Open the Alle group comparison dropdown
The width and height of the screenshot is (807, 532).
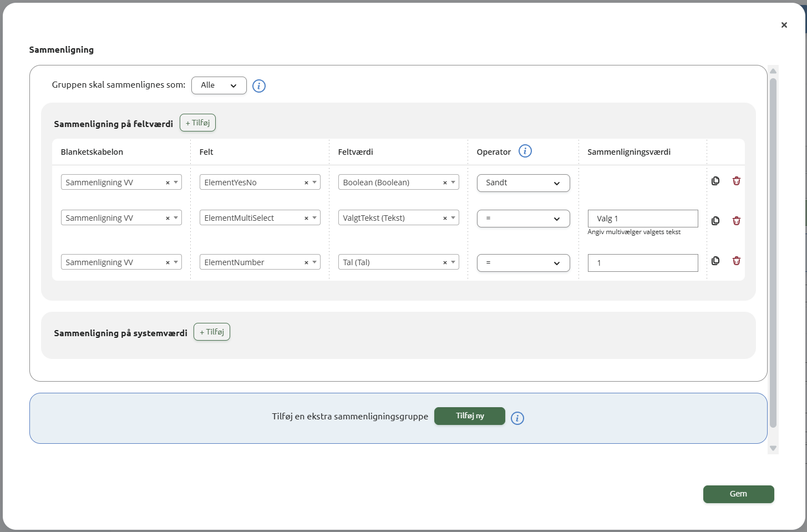pos(219,85)
